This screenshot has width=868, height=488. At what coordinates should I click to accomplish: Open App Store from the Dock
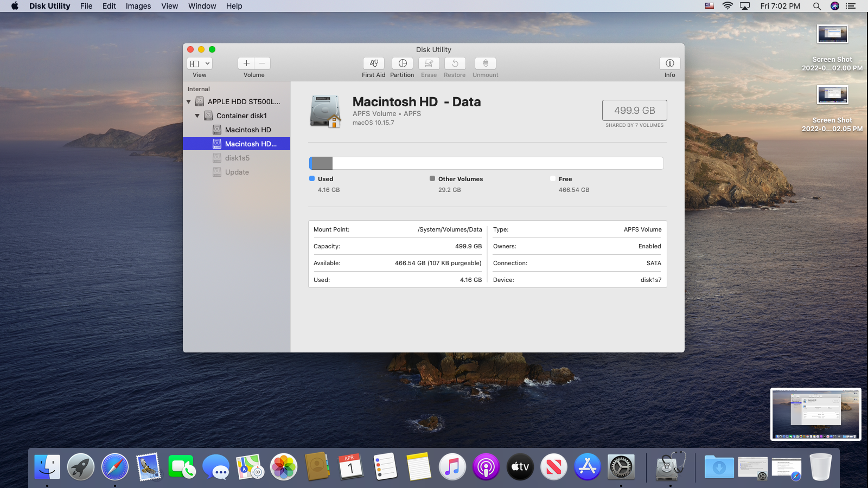(588, 467)
